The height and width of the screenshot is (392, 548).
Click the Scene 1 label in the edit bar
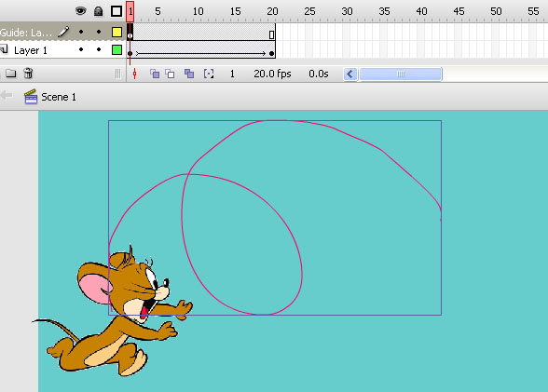59,97
